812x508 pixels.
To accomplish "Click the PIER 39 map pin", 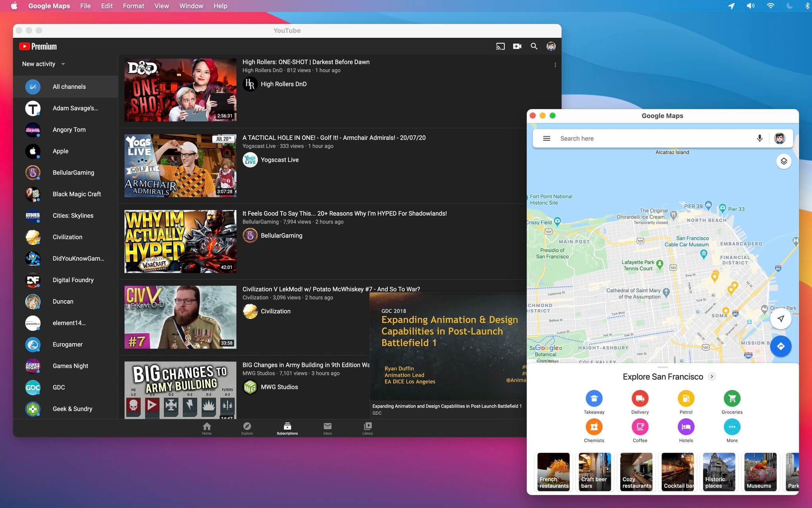I will (x=709, y=205).
